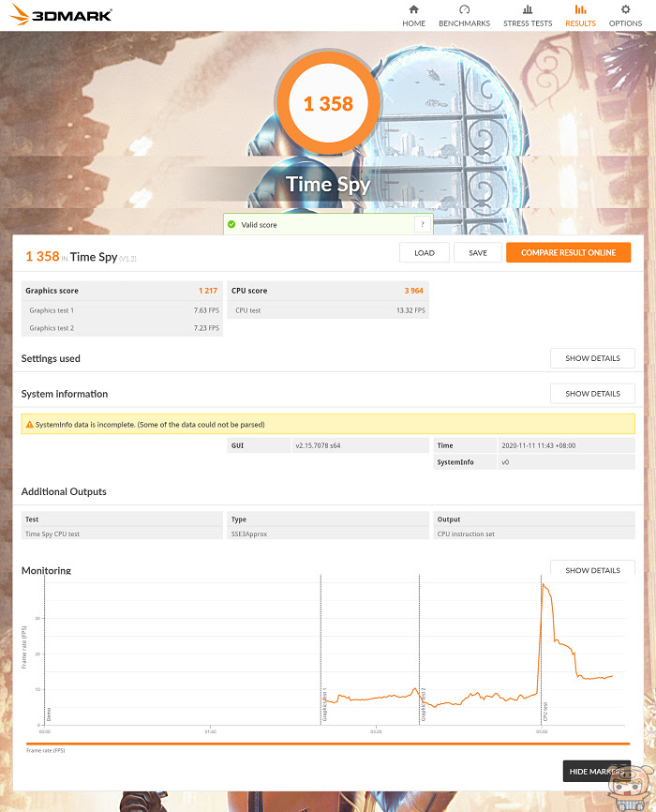Click the SystemInfo v0 value
Viewport: 656px width, 812px height.
(x=505, y=462)
